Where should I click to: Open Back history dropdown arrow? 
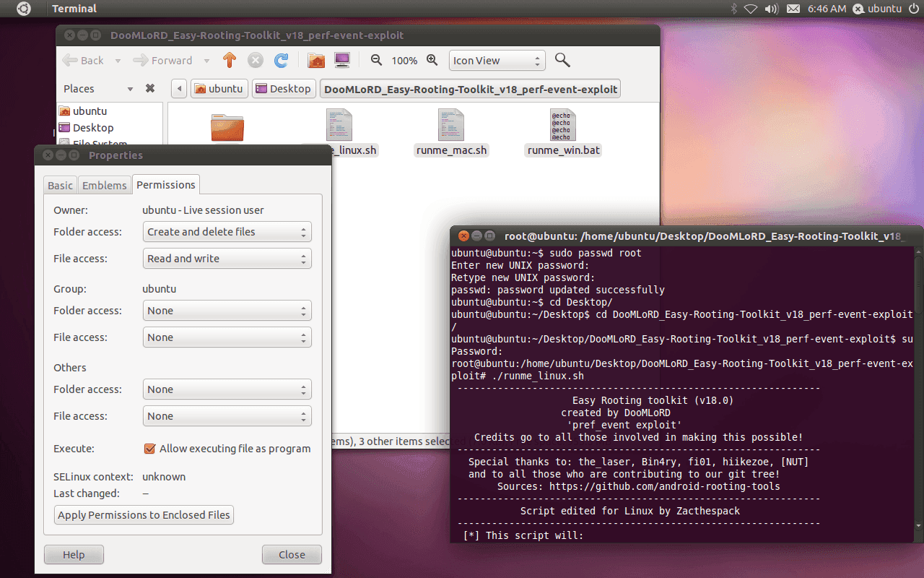[x=118, y=61]
